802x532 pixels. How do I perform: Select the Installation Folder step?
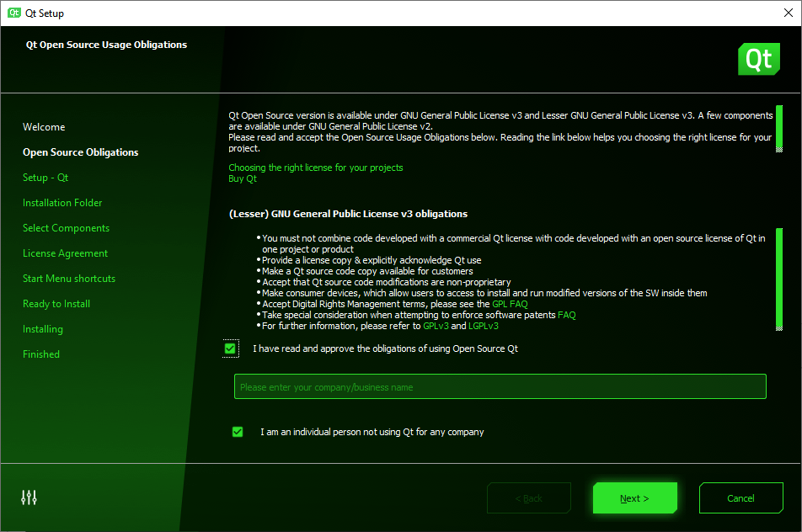tap(62, 203)
